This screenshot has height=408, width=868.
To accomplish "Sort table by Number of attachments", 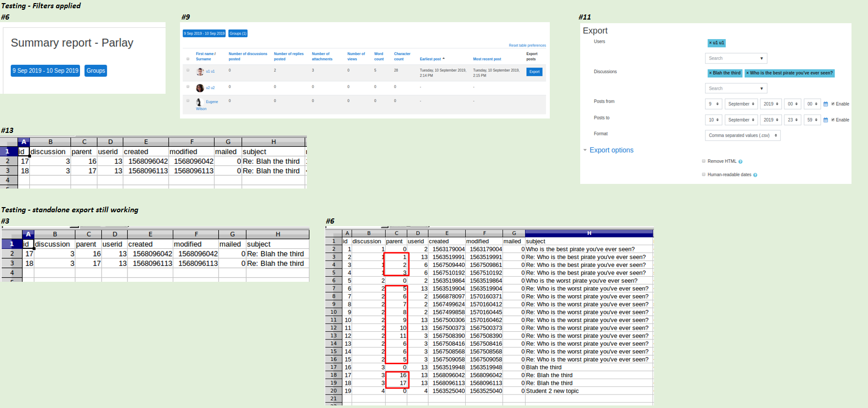I will pos(322,56).
